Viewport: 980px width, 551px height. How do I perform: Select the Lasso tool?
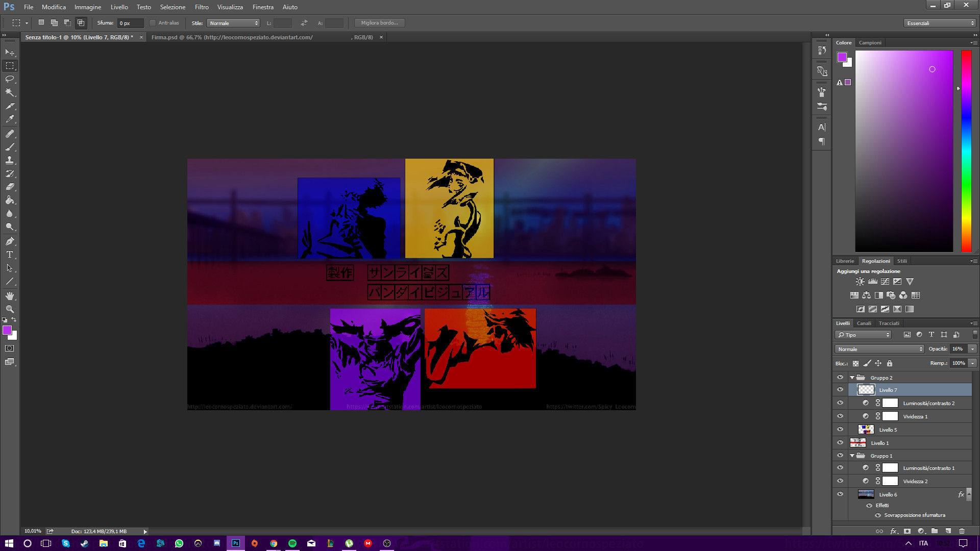tap(10, 79)
